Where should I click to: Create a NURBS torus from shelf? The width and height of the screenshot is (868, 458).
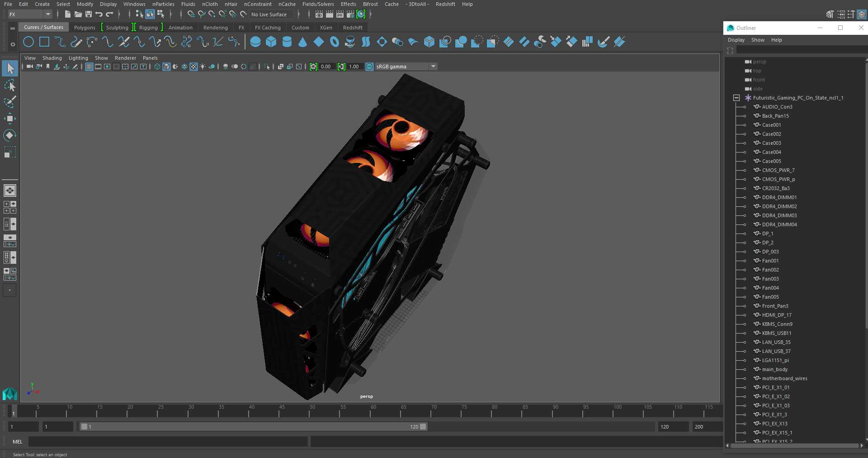[335, 42]
